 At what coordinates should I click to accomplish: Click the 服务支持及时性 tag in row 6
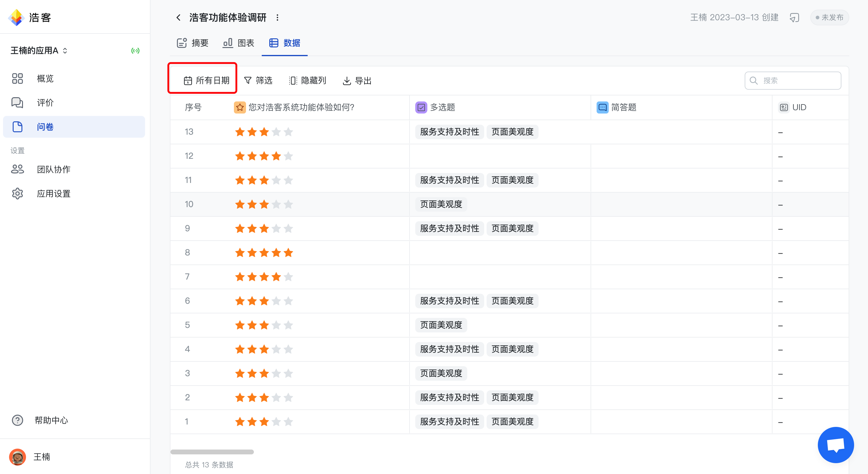pos(449,301)
